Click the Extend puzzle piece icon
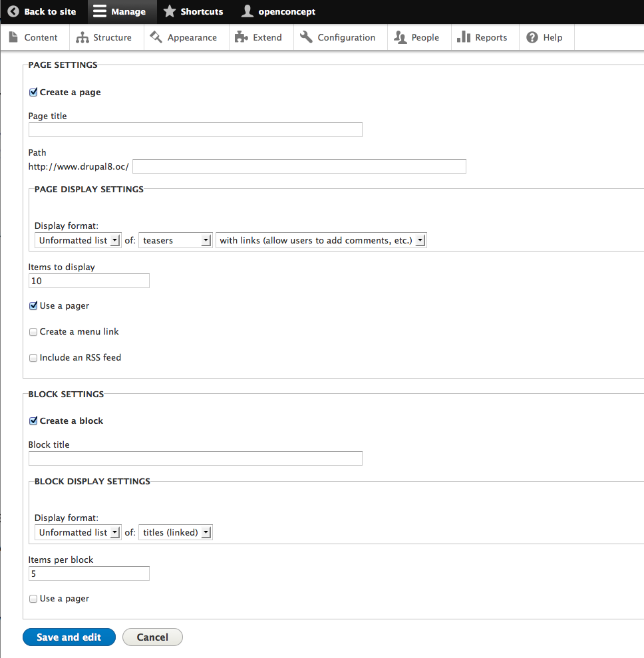The height and width of the screenshot is (658, 644). [x=241, y=37]
